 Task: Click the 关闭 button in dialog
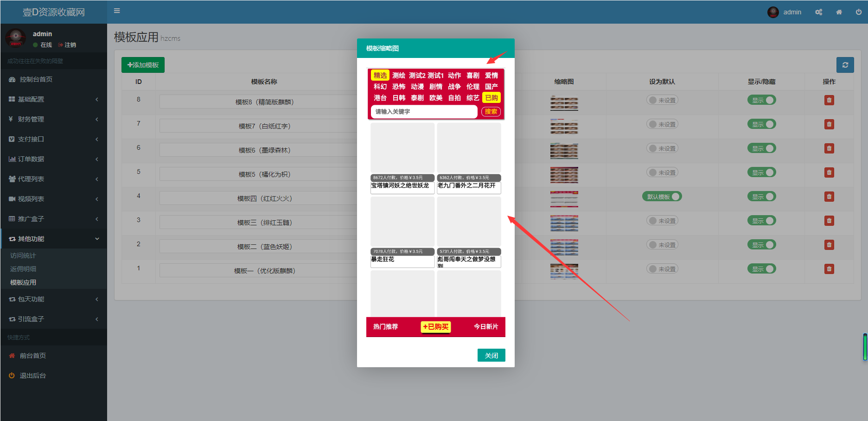point(491,355)
